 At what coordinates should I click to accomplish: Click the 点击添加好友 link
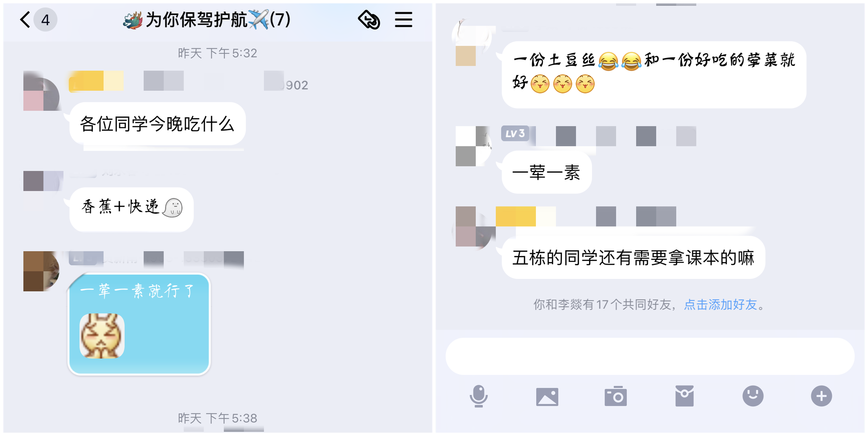(720, 305)
